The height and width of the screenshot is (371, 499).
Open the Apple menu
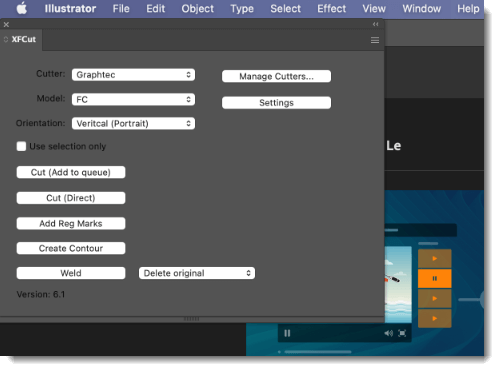pyautogui.click(x=22, y=9)
